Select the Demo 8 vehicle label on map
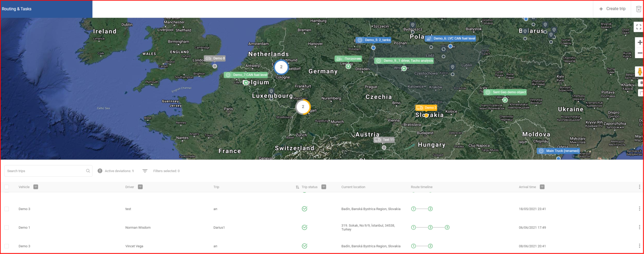The width and height of the screenshot is (644, 254). point(215,58)
